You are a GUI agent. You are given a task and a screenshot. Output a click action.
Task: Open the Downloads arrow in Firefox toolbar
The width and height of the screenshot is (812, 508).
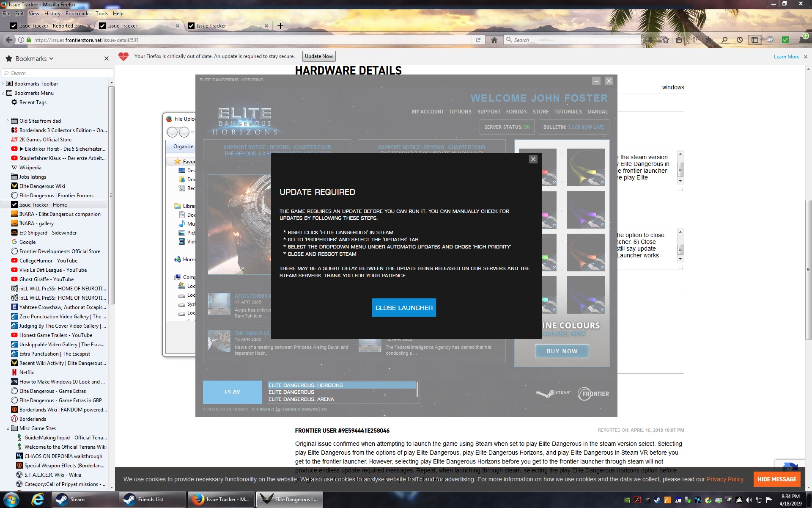tap(650, 40)
